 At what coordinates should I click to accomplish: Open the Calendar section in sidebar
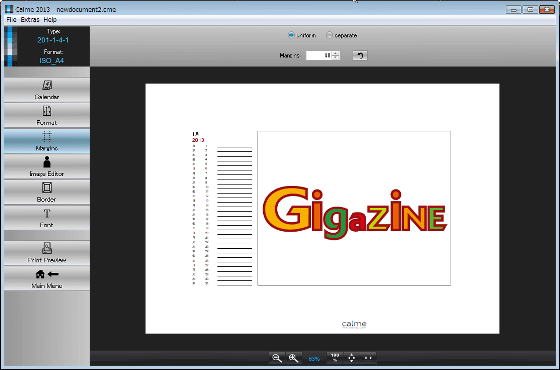(x=47, y=90)
